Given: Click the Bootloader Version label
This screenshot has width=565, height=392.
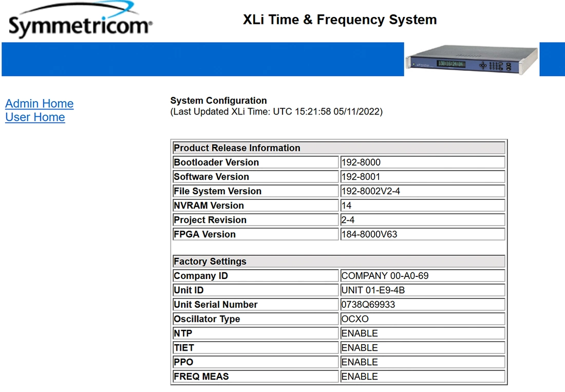Looking at the screenshot, I should pyautogui.click(x=216, y=162).
